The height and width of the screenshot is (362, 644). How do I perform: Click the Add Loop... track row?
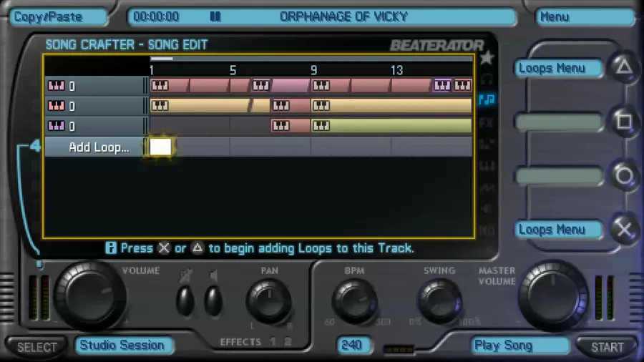(259, 147)
